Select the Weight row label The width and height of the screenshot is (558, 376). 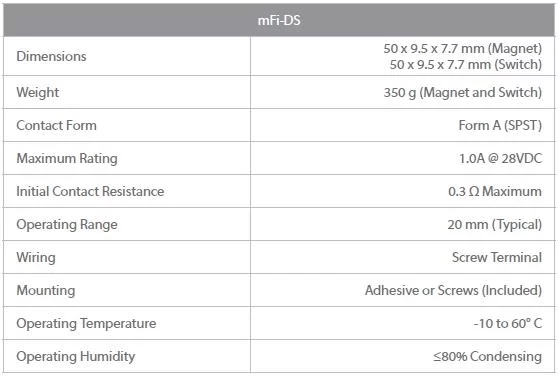38,92
